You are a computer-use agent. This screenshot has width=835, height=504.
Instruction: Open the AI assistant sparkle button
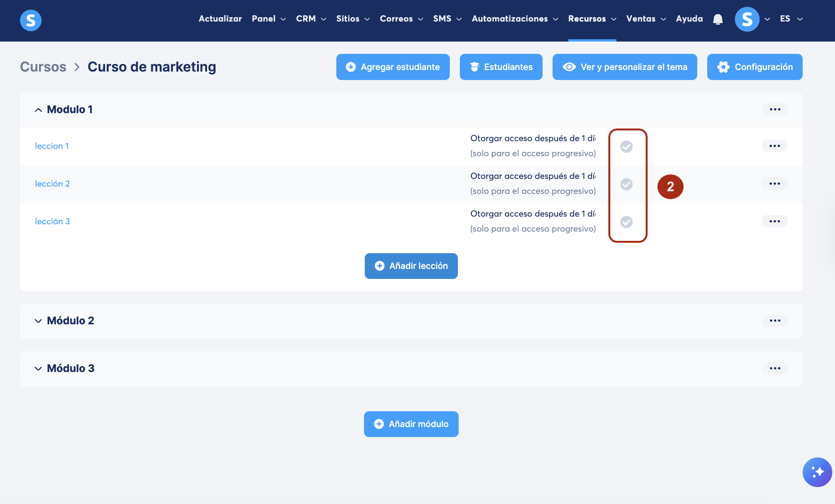[x=817, y=472]
